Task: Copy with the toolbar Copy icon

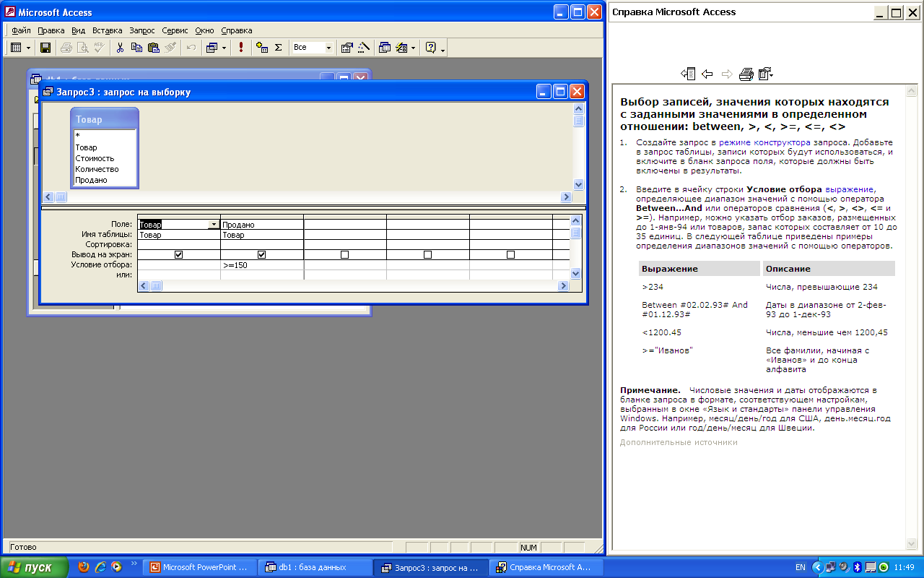Action: (x=136, y=48)
